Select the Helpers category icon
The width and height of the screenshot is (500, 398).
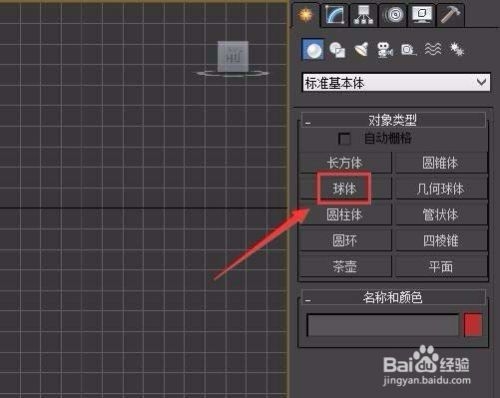pyautogui.click(x=409, y=50)
